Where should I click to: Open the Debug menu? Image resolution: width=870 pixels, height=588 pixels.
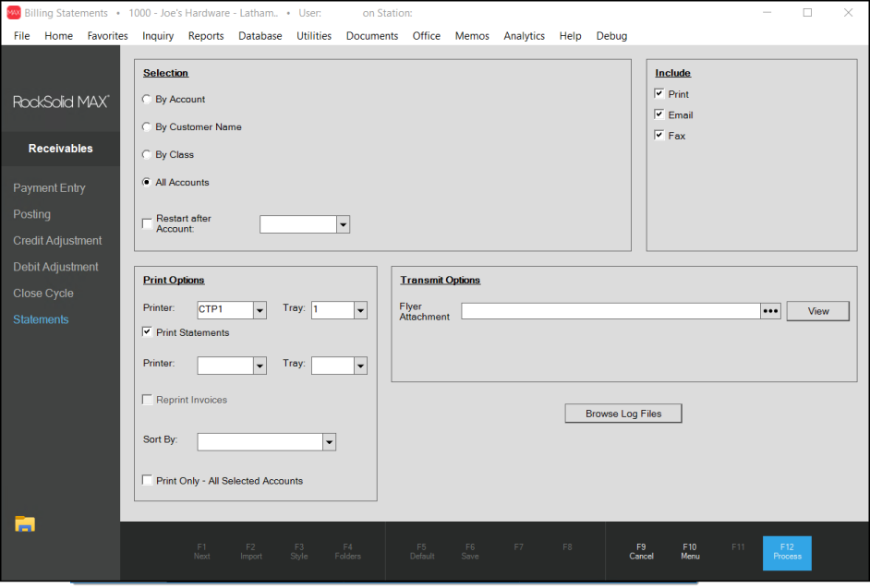(x=612, y=36)
